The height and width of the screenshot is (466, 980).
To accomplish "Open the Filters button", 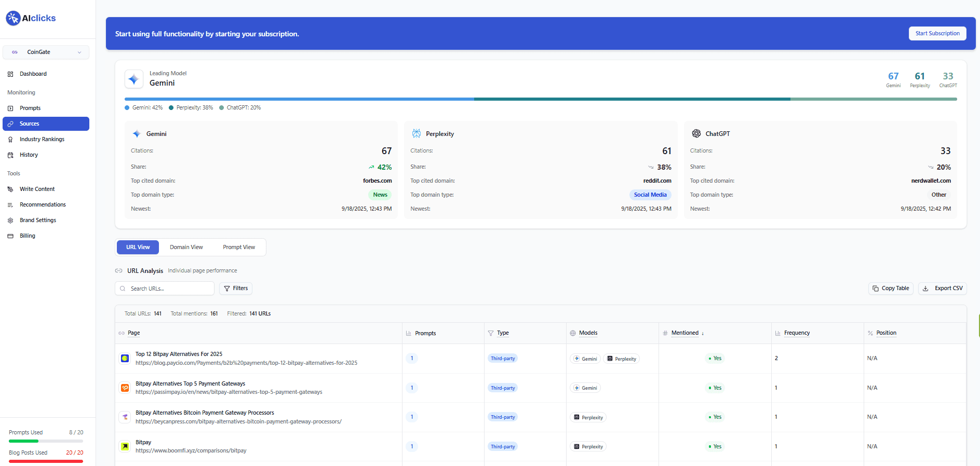I will click(x=236, y=289).
